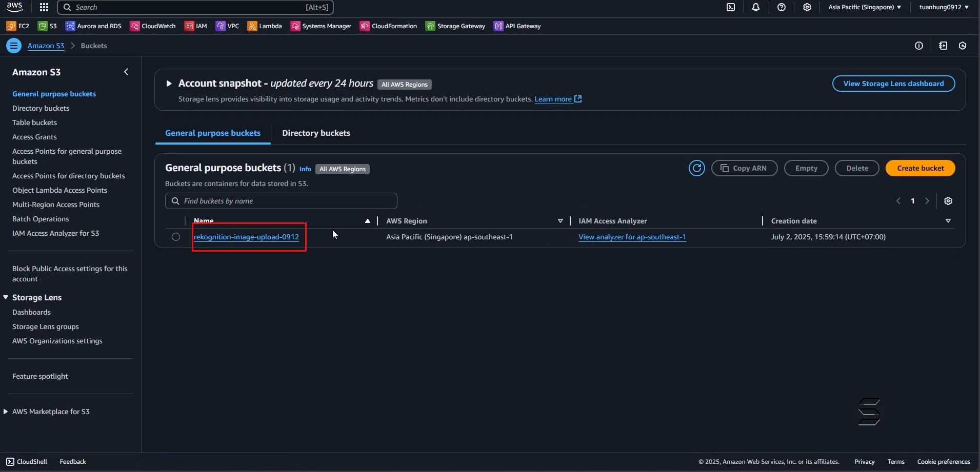Open bucket table preferences gear

click(x=948, y=201)
